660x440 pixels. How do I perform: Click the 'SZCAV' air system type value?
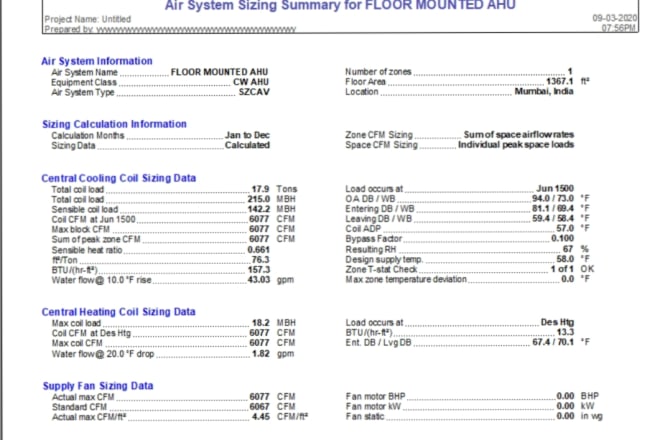[254, 92]
